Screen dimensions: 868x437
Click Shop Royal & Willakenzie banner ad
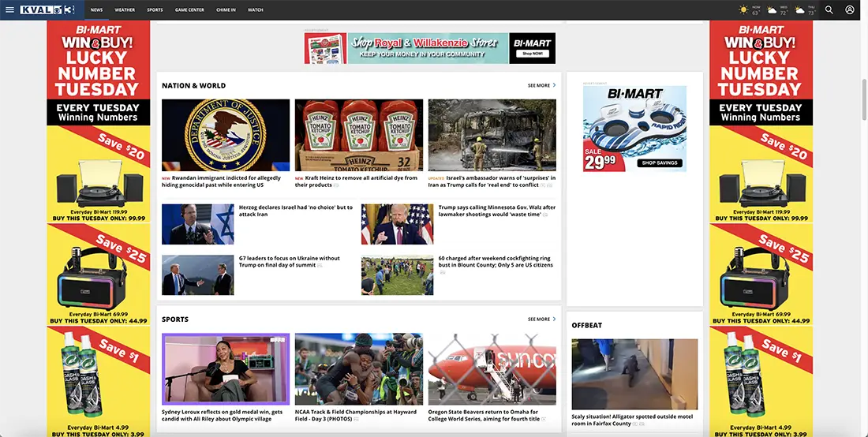coord(429,48)
